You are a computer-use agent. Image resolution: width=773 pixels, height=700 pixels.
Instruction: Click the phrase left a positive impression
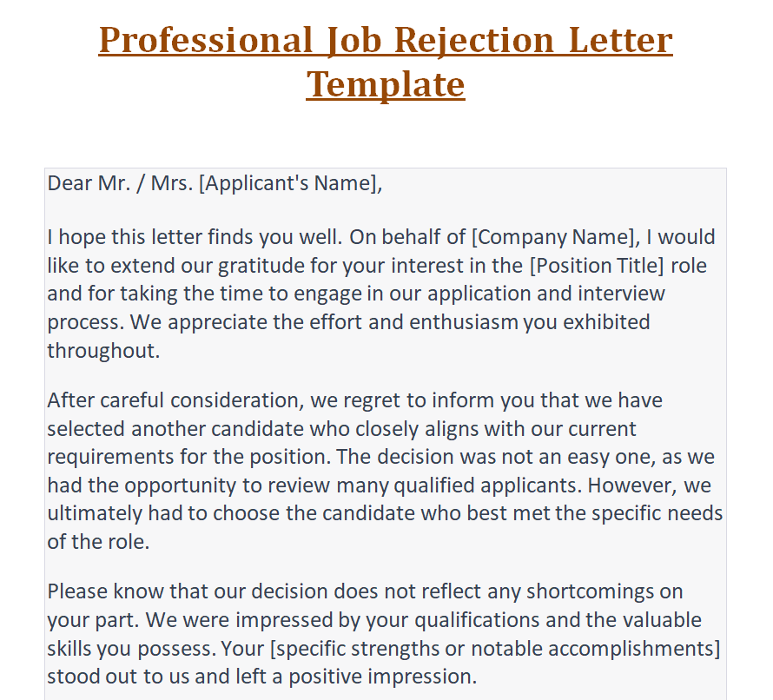pyautogui.click(x=393, y=677)
